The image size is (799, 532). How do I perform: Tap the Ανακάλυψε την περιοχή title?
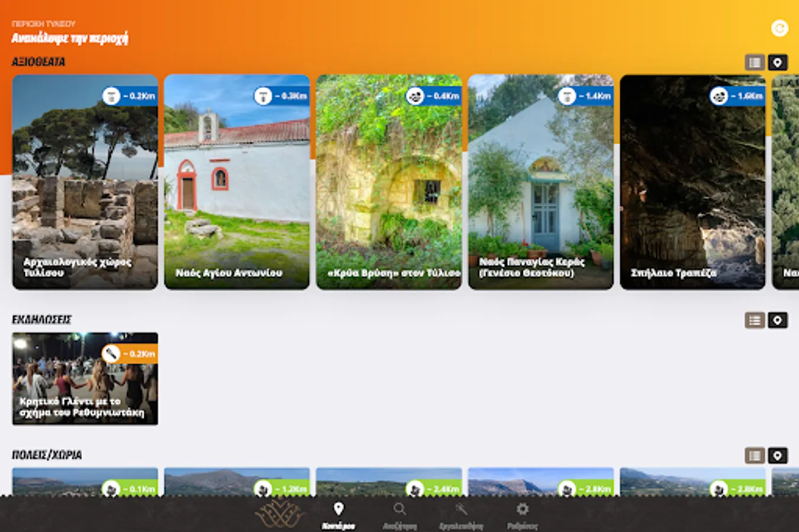[70, 38]
